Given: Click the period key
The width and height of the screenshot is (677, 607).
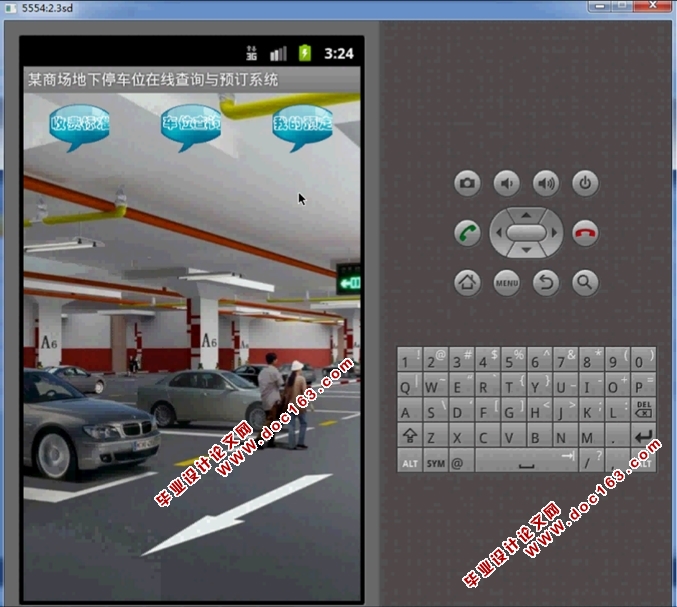Looking at the screenshot, I should point(617,435).
